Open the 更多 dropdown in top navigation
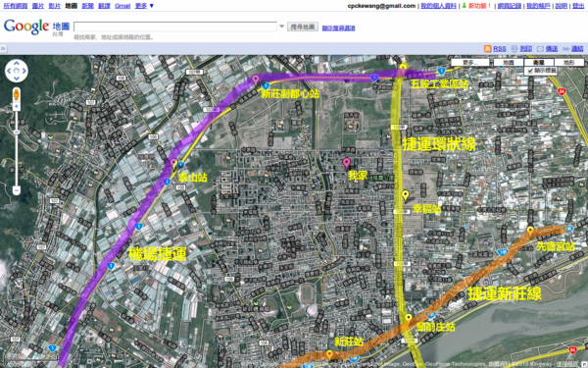The image size is (588, 368). (144, 6)
